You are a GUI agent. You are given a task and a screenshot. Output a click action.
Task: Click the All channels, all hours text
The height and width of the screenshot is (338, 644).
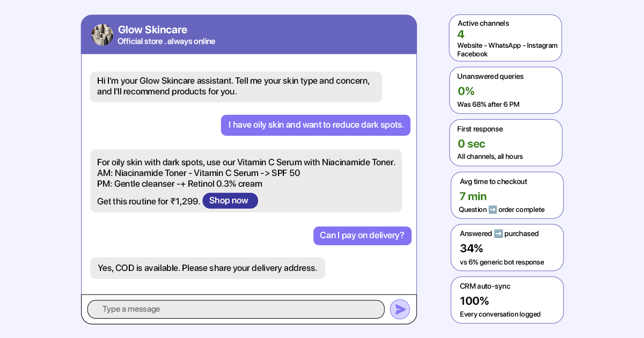(x=490, y=157)
